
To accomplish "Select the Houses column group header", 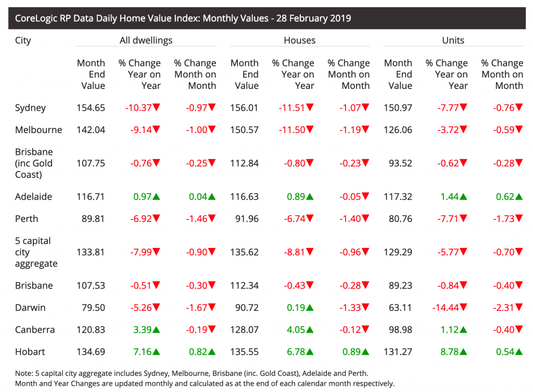I will (x=299, y=40).
